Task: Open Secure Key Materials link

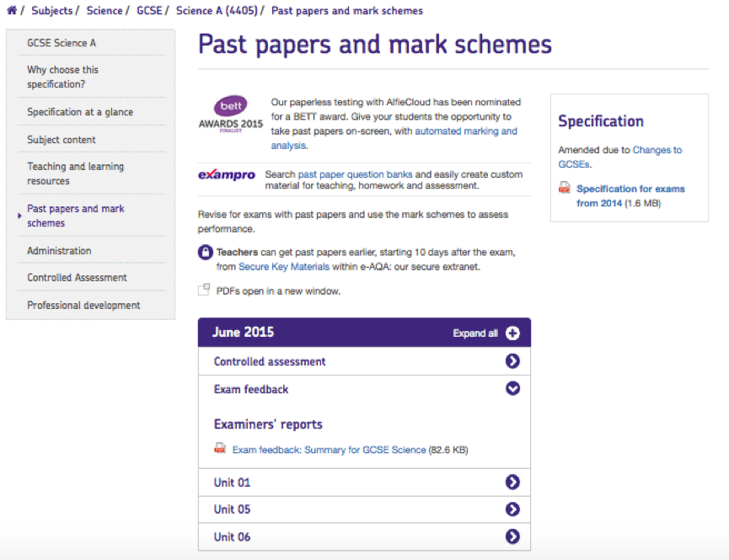Action: point(284,267)
